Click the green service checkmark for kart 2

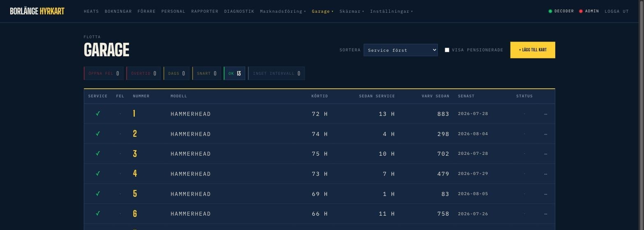point(98,134)
